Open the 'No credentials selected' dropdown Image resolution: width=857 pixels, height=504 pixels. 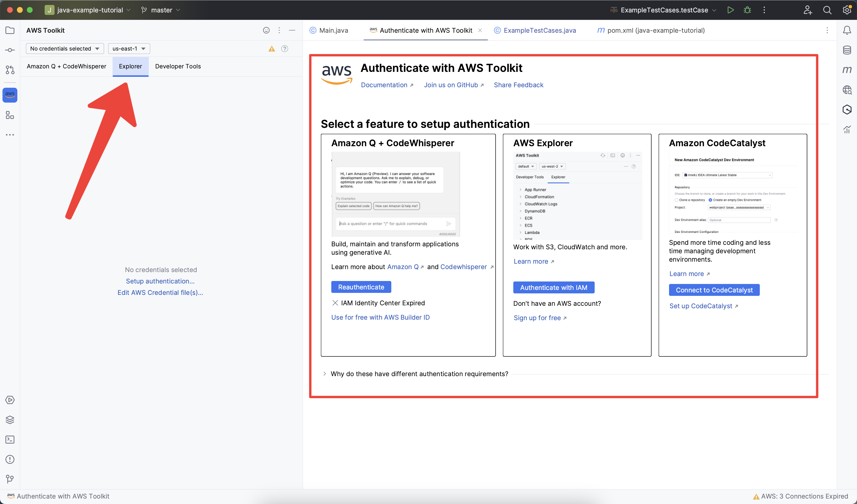[x=65, y=49]
